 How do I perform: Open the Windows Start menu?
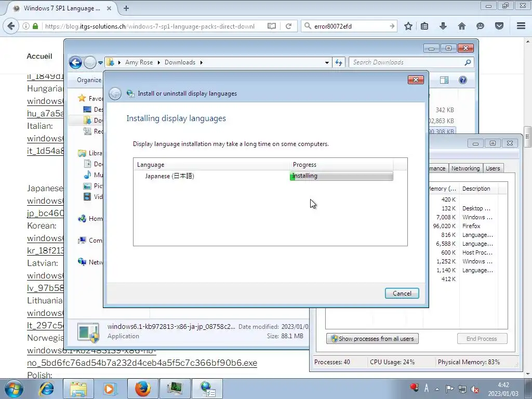pos(14,389)
